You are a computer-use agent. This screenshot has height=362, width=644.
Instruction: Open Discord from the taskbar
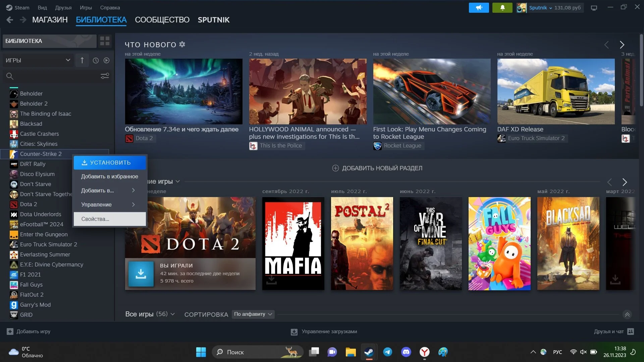point(406,352)
